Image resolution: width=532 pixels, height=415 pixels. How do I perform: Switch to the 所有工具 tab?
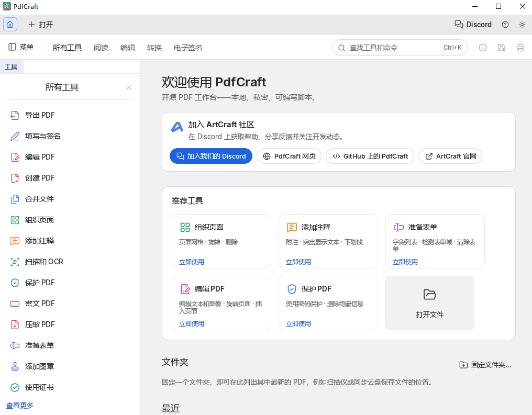coord(67,48)
